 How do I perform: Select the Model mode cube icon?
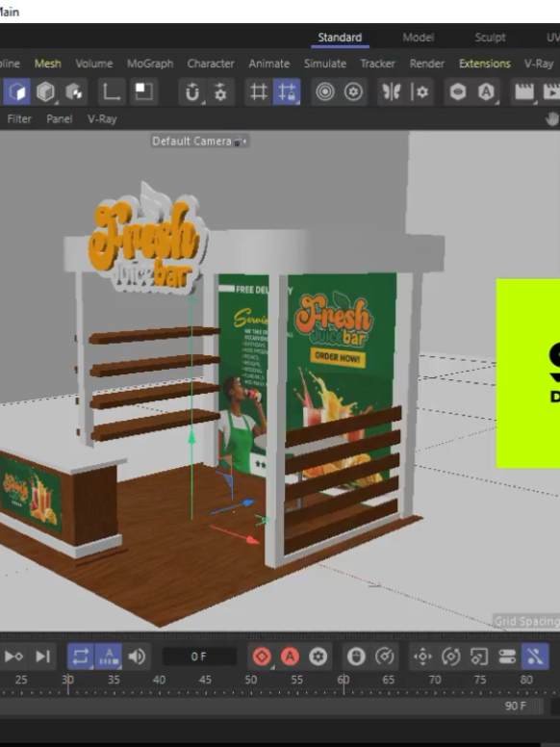coord(16,91)
